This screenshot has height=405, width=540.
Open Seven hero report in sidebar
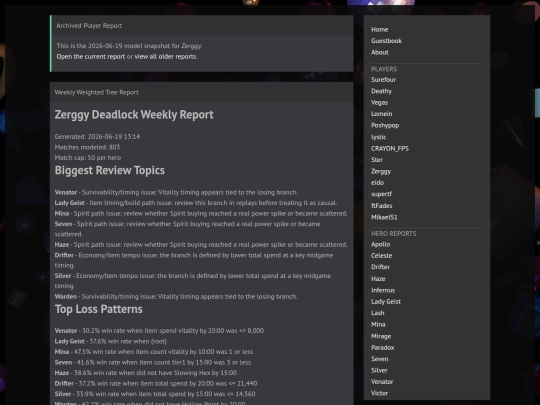pyautogui.click(x=380, y=359)
